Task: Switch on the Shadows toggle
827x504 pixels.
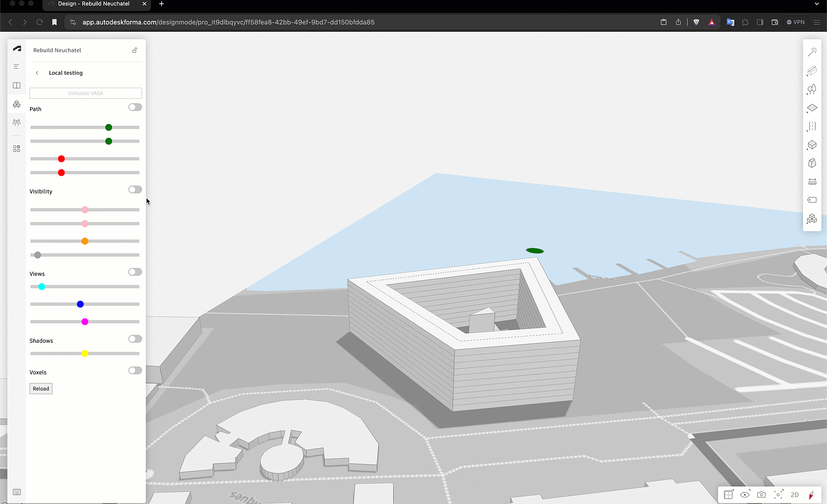Action: (135, 339)
